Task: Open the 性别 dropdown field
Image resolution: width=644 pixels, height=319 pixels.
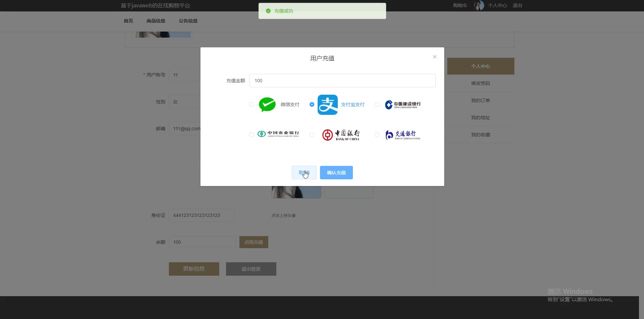Action: click(185, 102)
